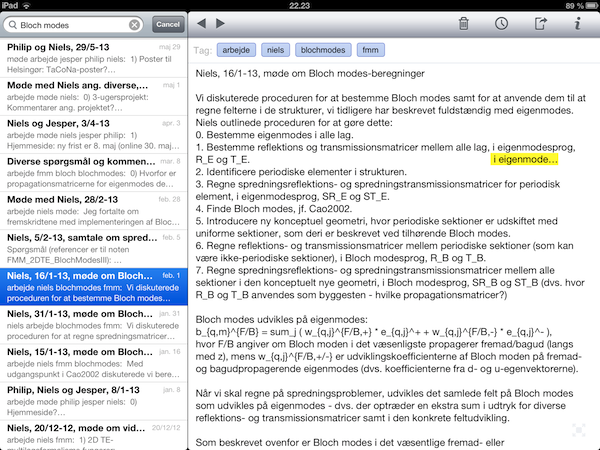Image resolution: width=600 pixels, height=450 pixels.
Task: Select the niels tag
Action: click(276, 50)
